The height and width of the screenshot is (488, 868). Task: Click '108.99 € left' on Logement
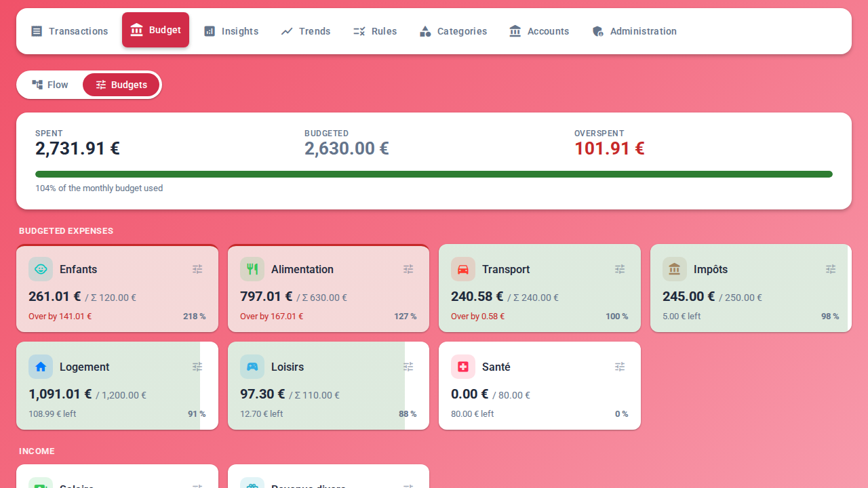click(x=52, y=414)
